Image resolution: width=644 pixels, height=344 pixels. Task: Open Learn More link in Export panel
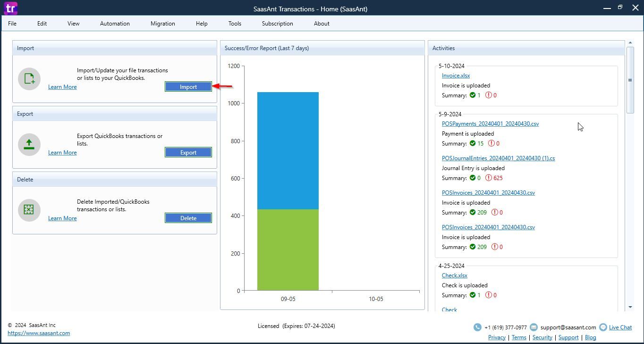coord(62,153)
